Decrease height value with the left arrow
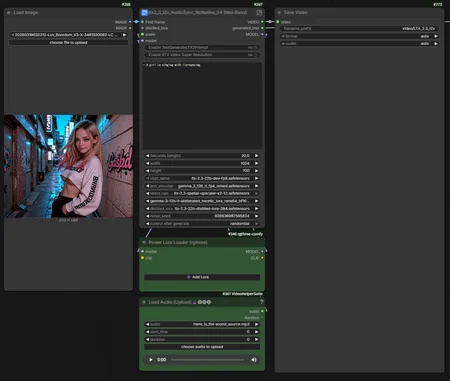This screenshot has height=381, width=450. 147,171
